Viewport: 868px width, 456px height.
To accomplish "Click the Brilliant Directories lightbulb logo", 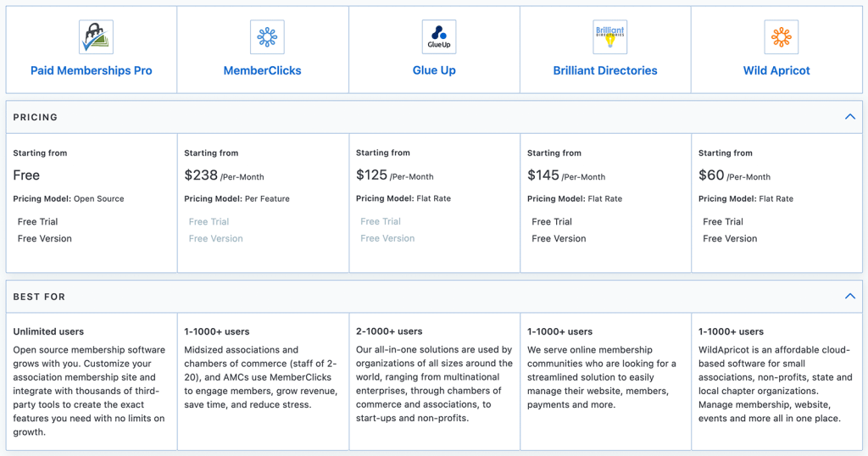I will tap(610, 37).
